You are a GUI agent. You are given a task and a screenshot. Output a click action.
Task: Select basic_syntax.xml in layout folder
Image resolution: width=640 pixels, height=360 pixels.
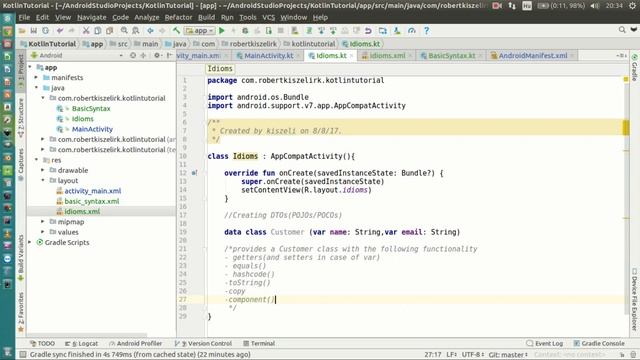click(92, 201)
